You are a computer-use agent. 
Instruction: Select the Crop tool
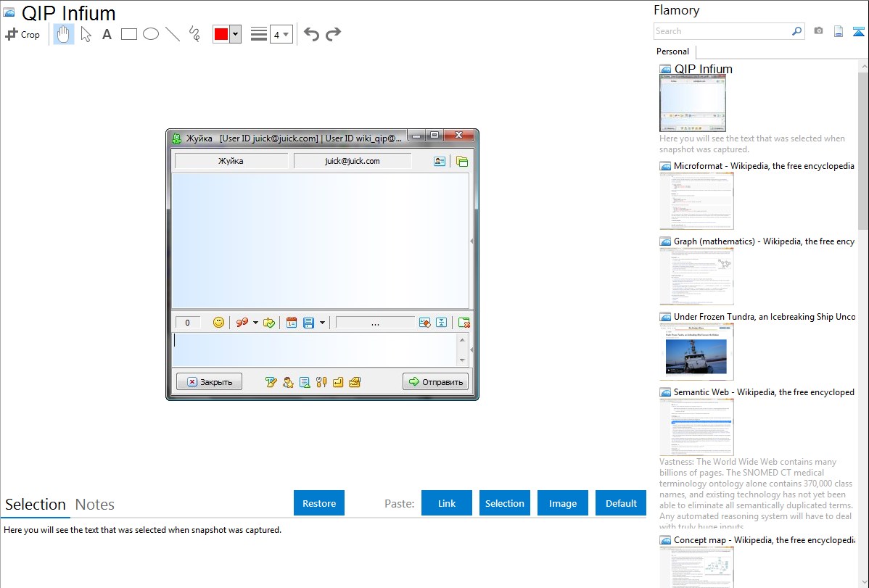22,34
